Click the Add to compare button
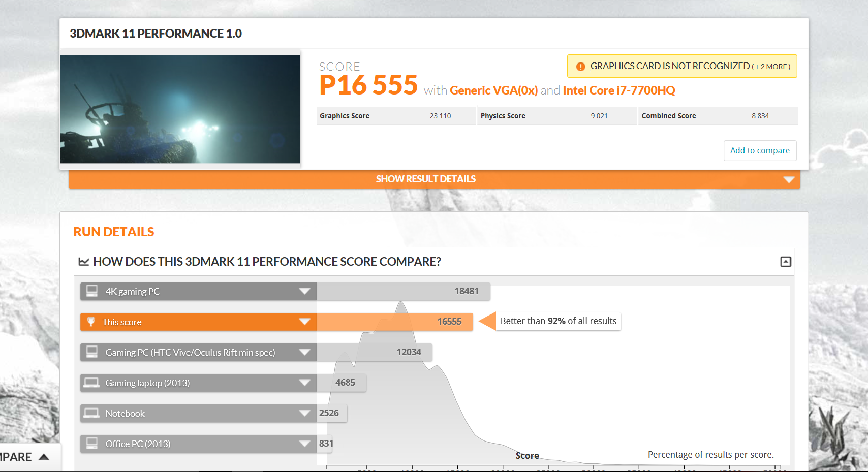Image resolution: width=868 pixels, height=472 pixels. [x=760, y=150]
